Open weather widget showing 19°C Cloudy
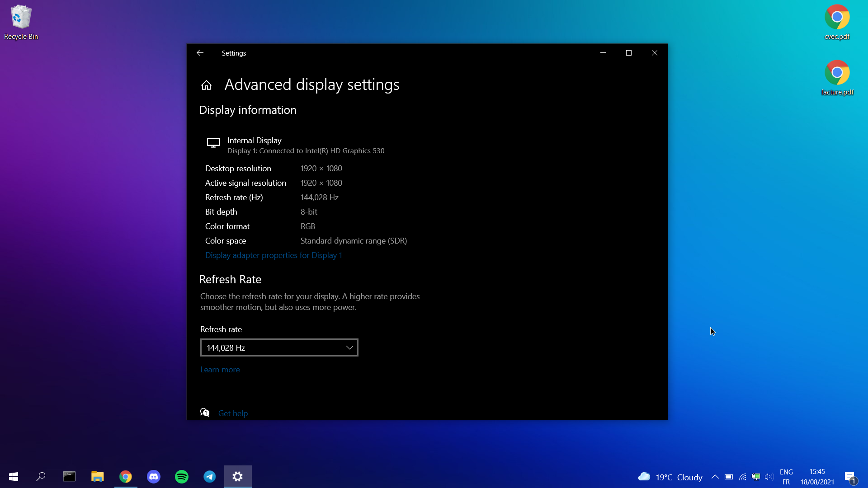 [670, 477]
